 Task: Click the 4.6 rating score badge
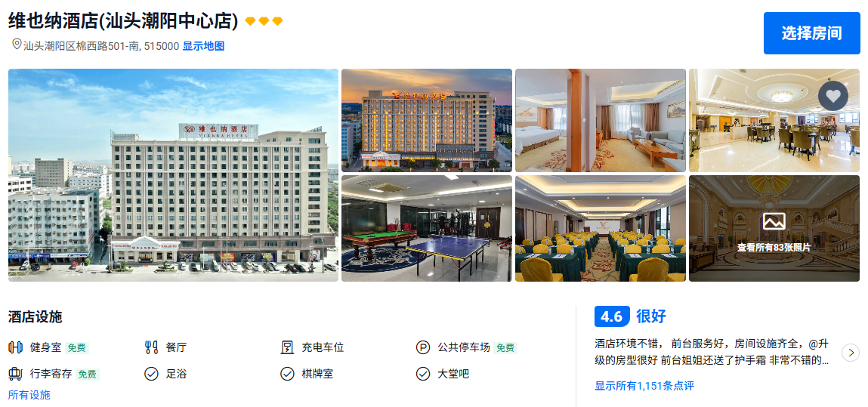click(x=612, y=317)
